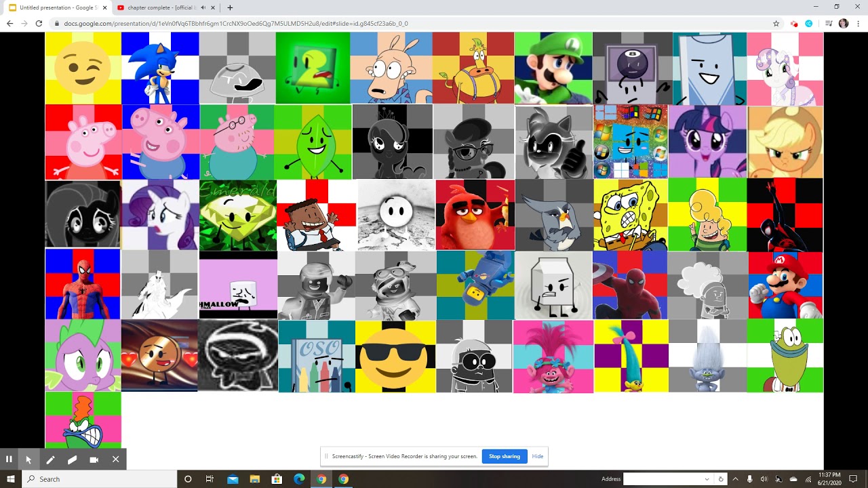Open the Chrome three-dot menu

pos(859,23)
